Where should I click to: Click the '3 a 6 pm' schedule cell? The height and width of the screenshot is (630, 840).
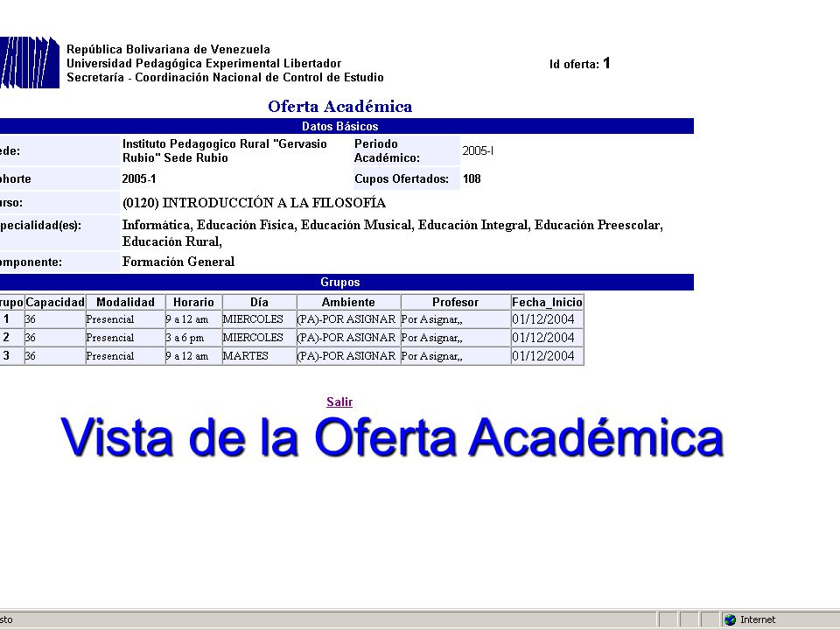[185, 338]
